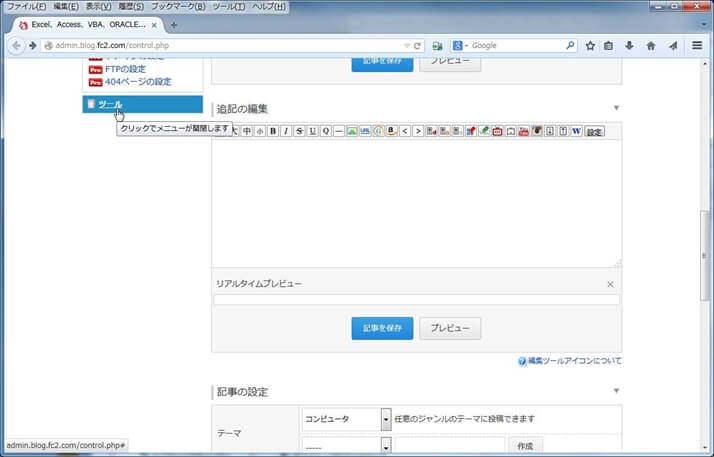Open ヘルプ menu

(x=269, y=6)
